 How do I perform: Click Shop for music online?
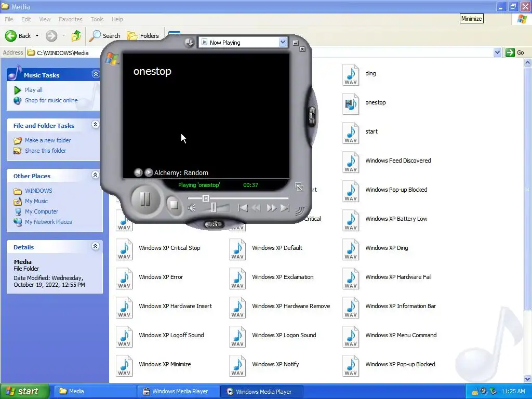pos(51,100)
